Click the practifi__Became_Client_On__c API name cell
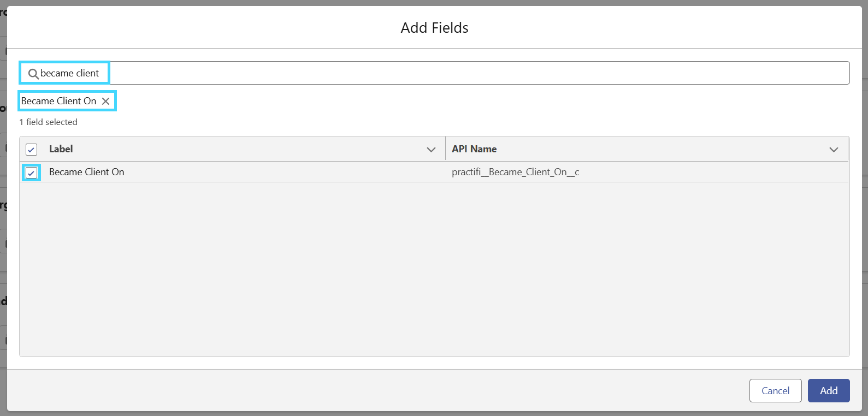 click(515, 172)
